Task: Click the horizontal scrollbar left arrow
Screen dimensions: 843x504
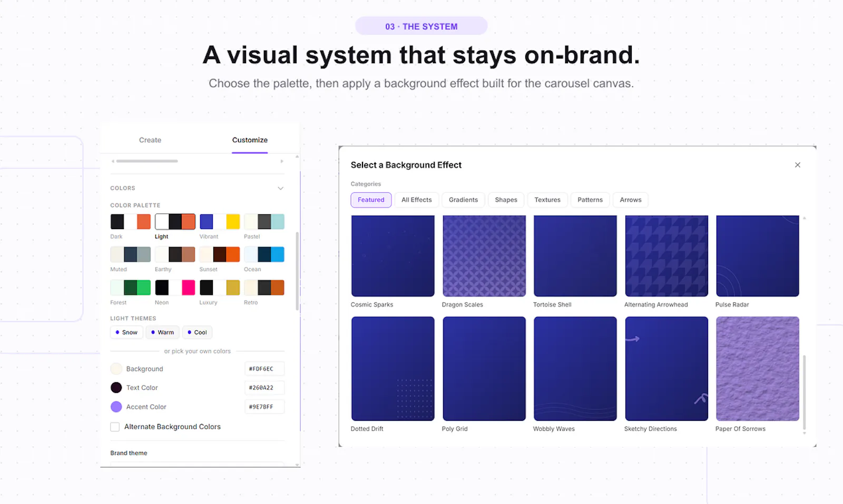Action: pos(113,161)
